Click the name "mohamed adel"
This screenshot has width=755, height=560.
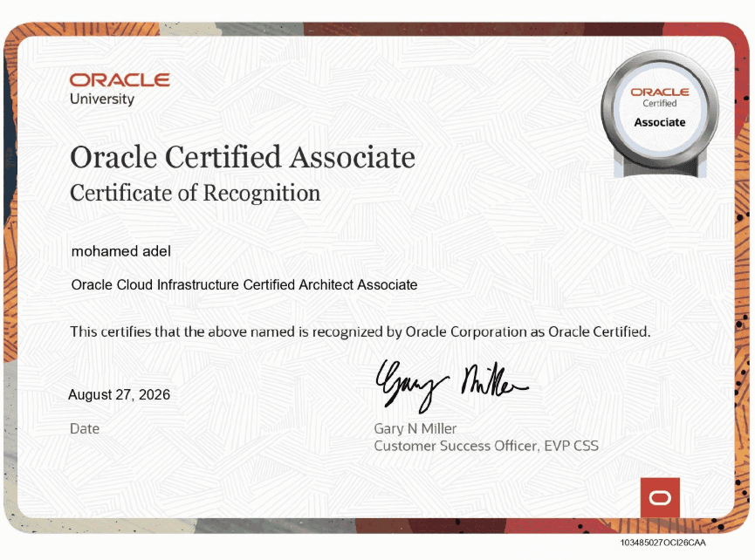coord(120,251)
